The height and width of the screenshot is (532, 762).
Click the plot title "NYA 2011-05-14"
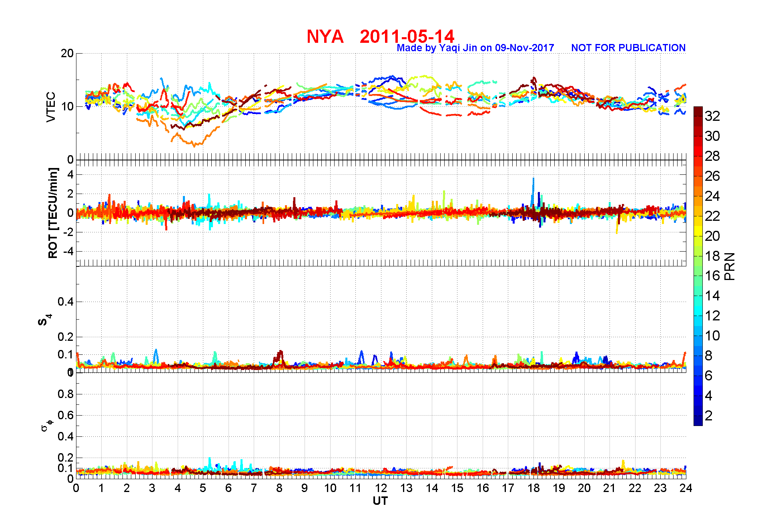pyautogui.click(x=380, y=37)
